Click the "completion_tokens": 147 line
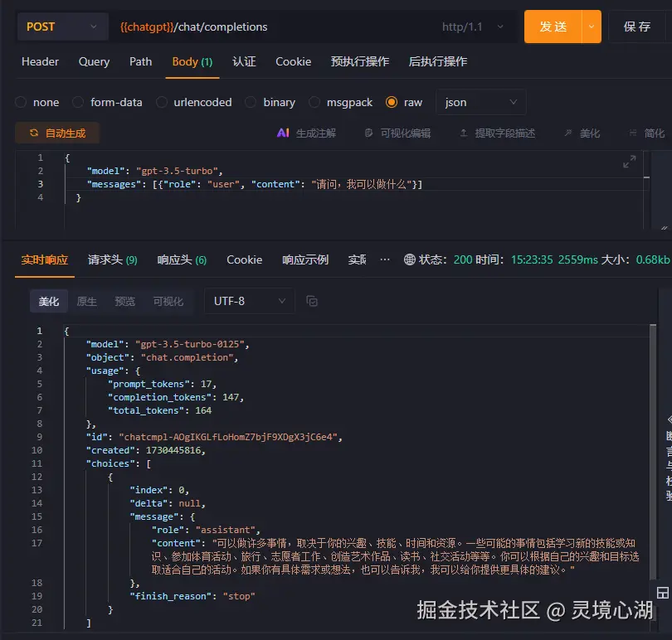The image size is (672, 640). point(176,397)
